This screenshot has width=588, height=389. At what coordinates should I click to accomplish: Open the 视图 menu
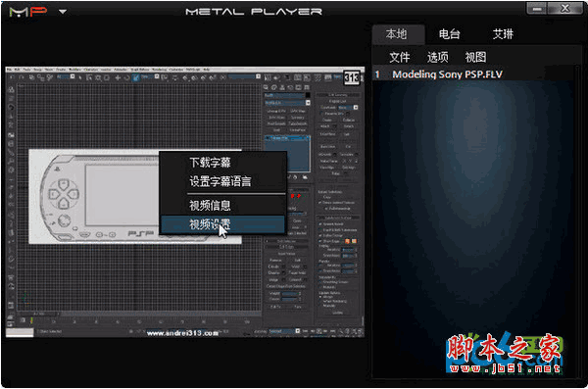tap(475, 58)
